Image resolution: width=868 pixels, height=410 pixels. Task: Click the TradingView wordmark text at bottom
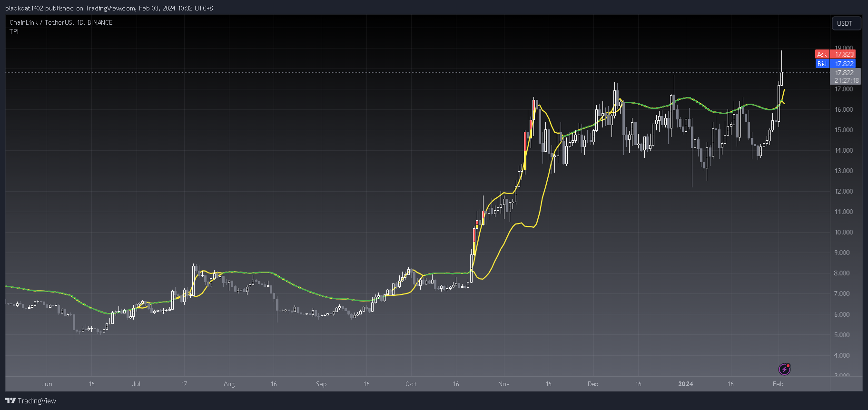point(37,401)
